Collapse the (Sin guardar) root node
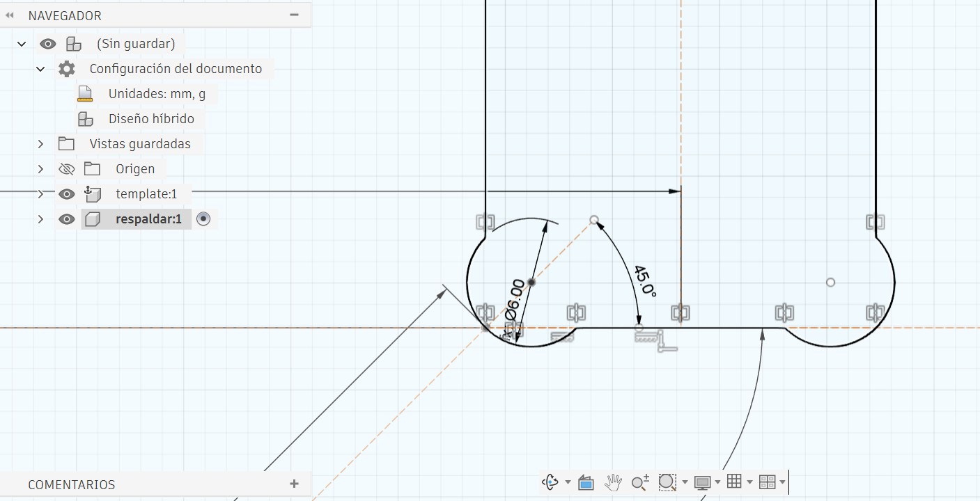Viewport: 980px width, 501px height. (x=22, y=44)
